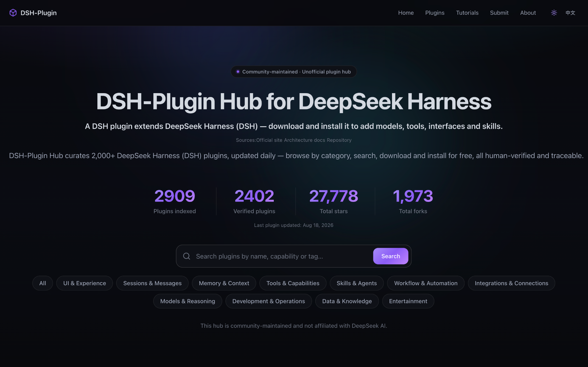
Task: Open the Home nav item
Action: pos(406,13)
